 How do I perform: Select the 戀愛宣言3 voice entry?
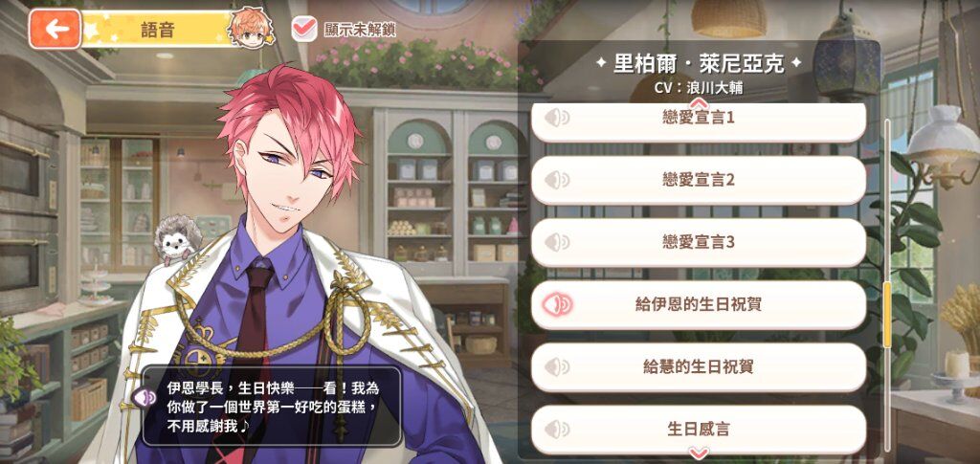698,242
